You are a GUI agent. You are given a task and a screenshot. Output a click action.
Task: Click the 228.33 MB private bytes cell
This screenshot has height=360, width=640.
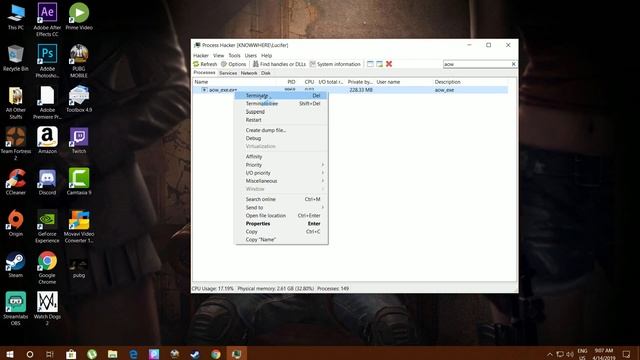coord(361,90)
